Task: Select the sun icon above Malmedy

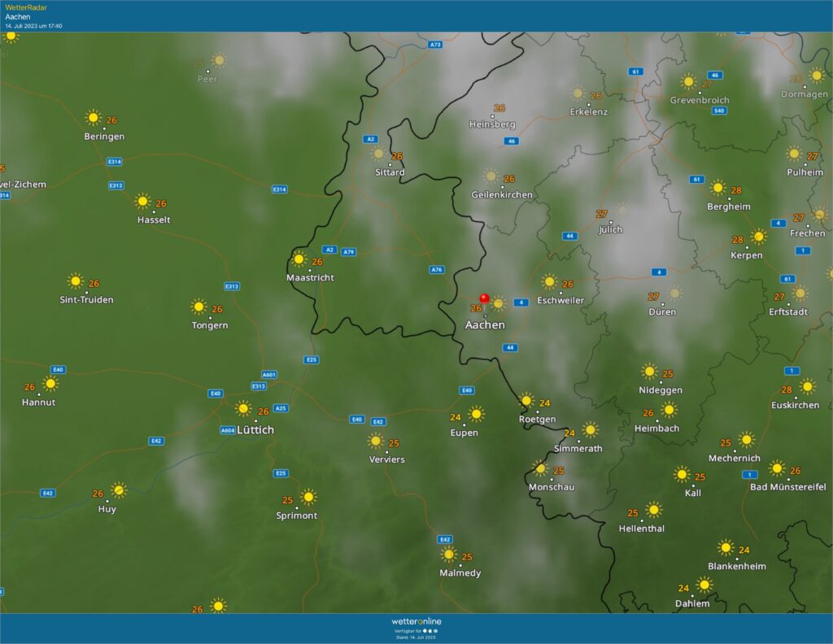Action: pyautogui.click(x=449, y=555)
